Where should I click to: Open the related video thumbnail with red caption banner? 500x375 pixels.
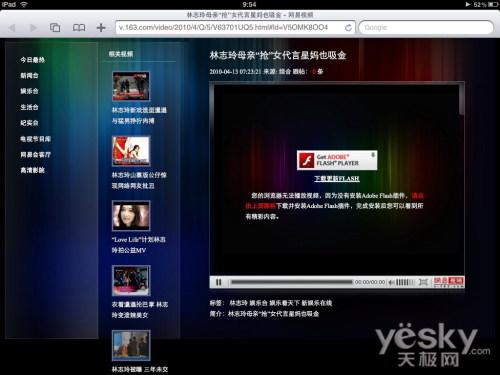tap(131, 86)
